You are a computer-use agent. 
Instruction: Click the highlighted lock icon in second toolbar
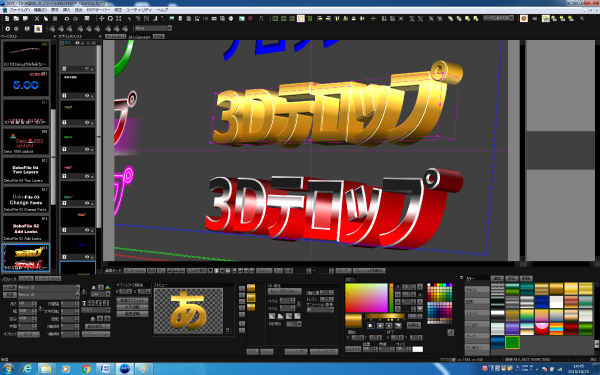(x=38, y=29)
